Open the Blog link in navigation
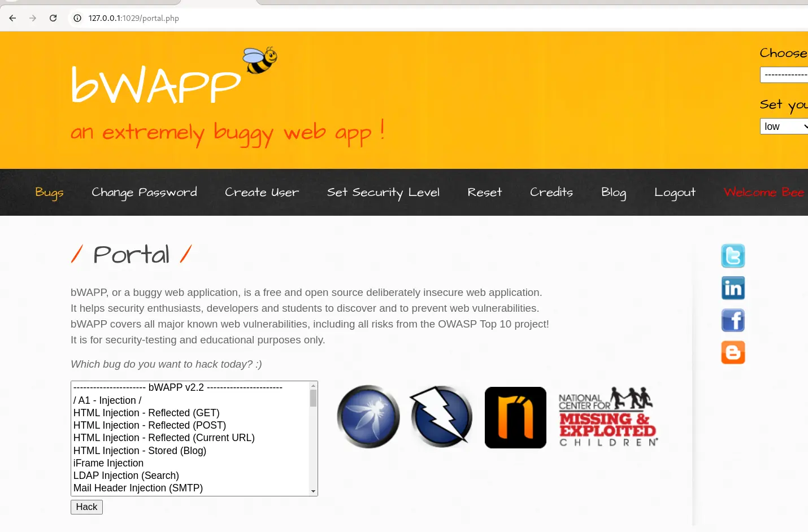Viewport: 808px width, 532px height. (614, 193)
